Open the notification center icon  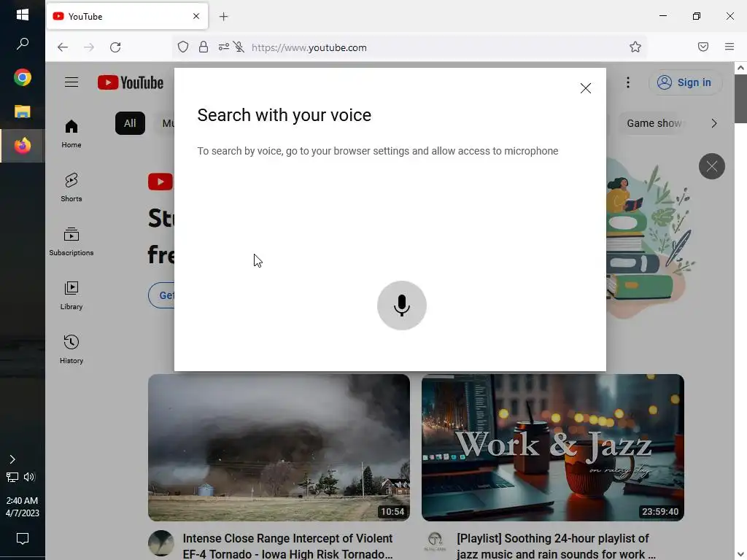[23, 539]
